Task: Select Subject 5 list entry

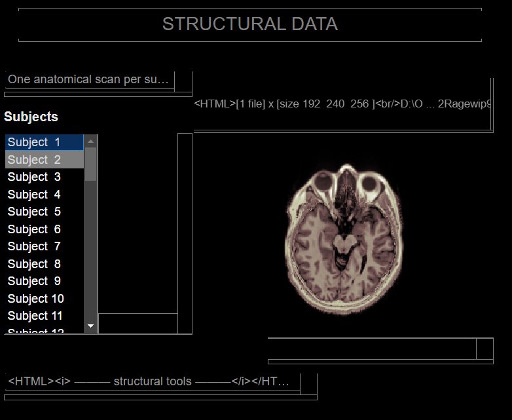Action: (x=44, y=212)
